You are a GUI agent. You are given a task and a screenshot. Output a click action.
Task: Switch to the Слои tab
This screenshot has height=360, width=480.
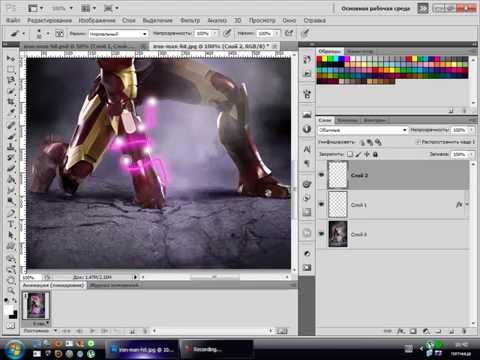pos(325,120)
